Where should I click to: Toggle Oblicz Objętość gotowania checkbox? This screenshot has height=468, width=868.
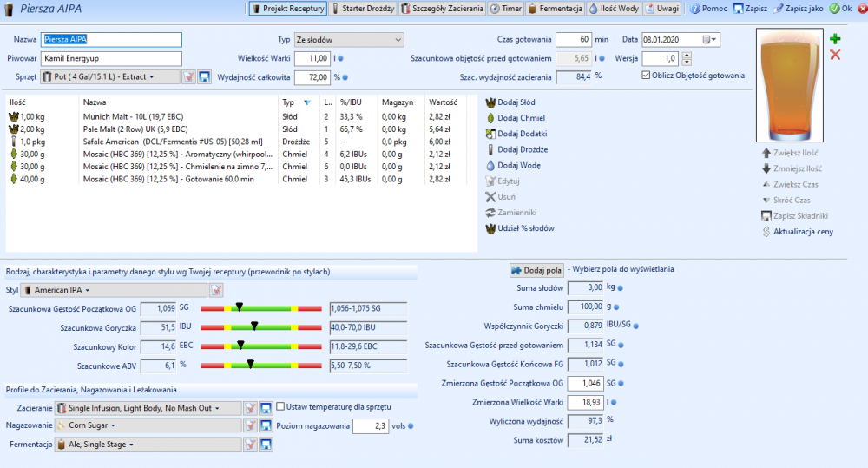coord(645,75)
